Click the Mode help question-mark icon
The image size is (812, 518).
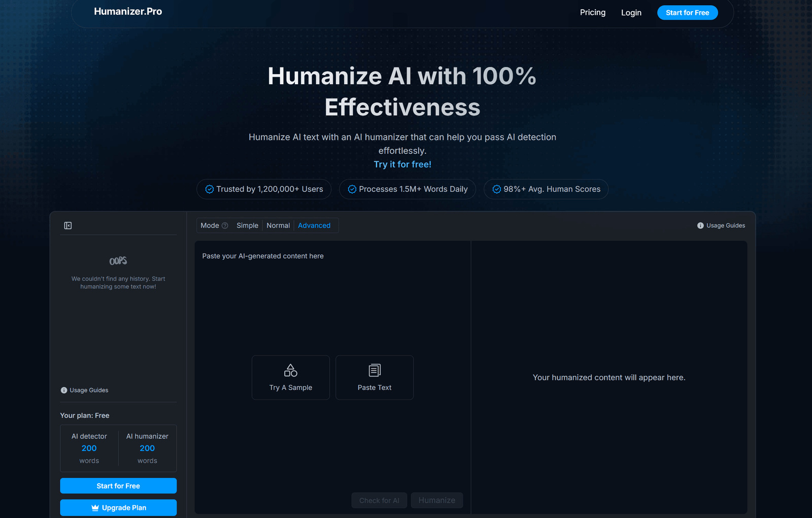pos(225,226)
